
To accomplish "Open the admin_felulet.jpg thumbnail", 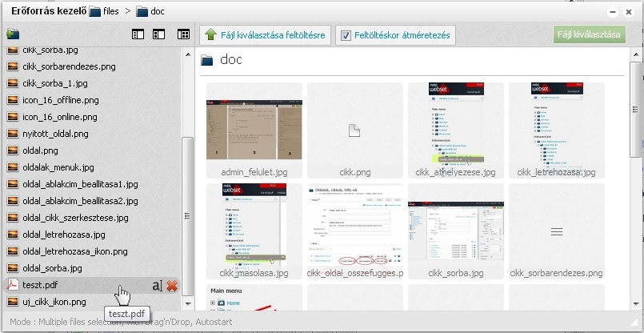I will pos(254,125).
